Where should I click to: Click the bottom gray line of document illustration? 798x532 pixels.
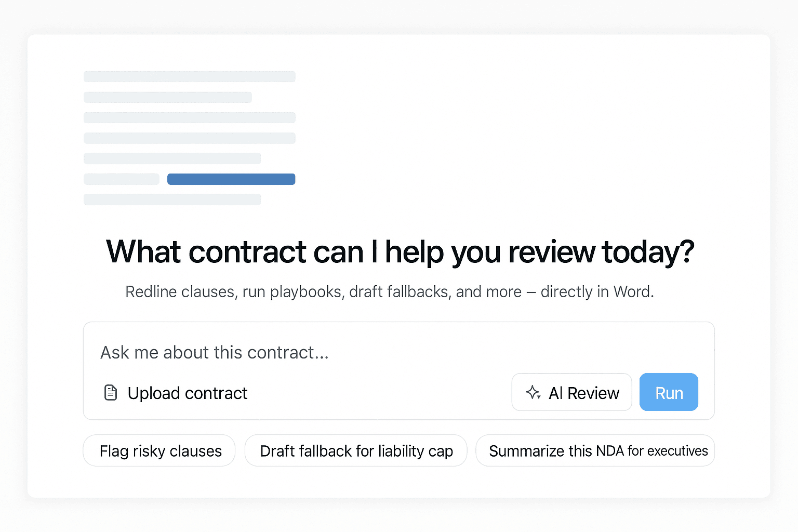coord(172,199)
